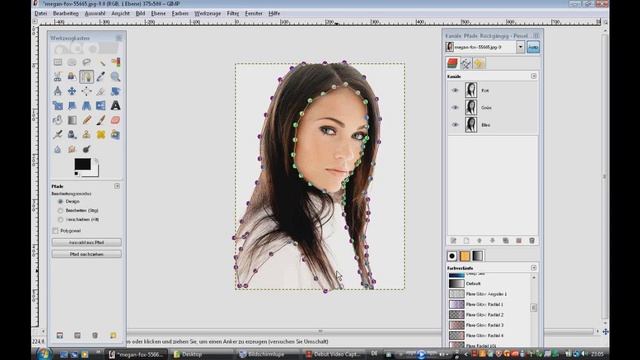Viewport: 640px width, 360px height.
Task: Select the Crop tool
Action: click(101, 91)
